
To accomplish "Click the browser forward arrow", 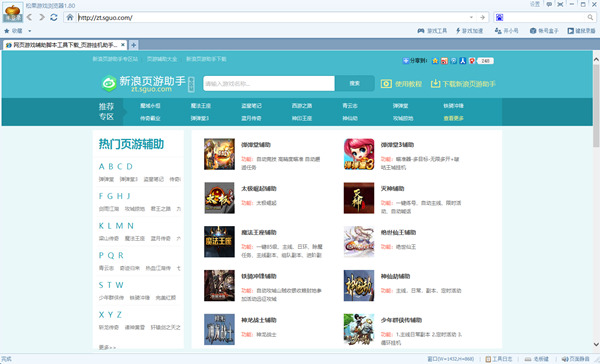I will pyautogui.click(x=42, y=18).
